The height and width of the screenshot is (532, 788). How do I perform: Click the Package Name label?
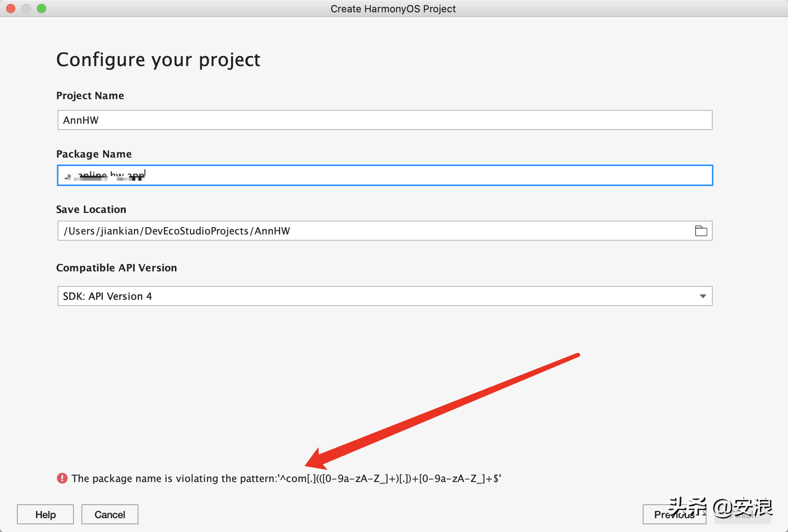point(94,154)
